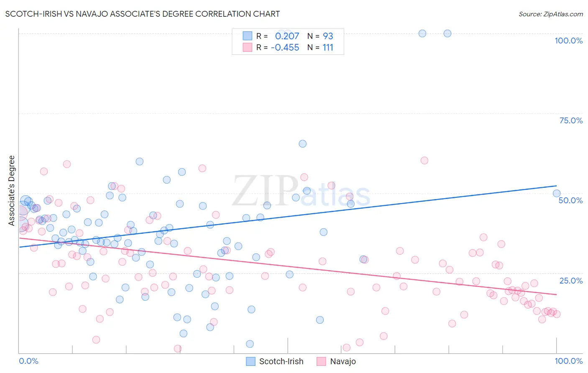Click the 0.0% x-axis label
This screenshot has width=588, height=373.
point(28,361)
